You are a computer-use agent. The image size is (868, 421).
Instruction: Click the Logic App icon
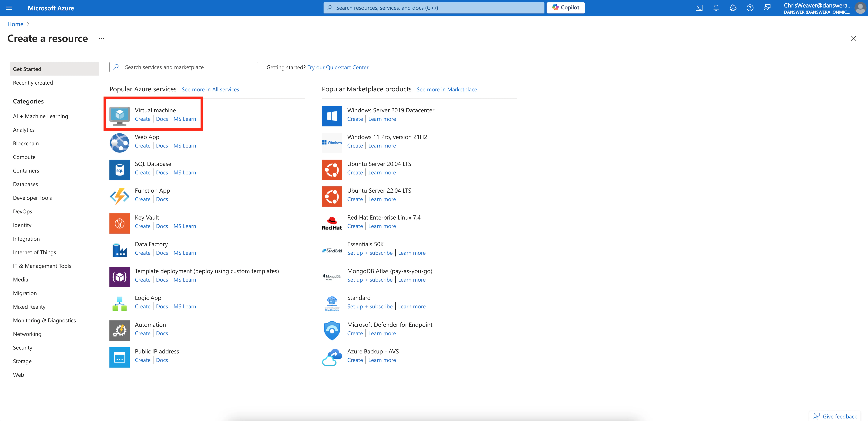click(x=119, y=303)
